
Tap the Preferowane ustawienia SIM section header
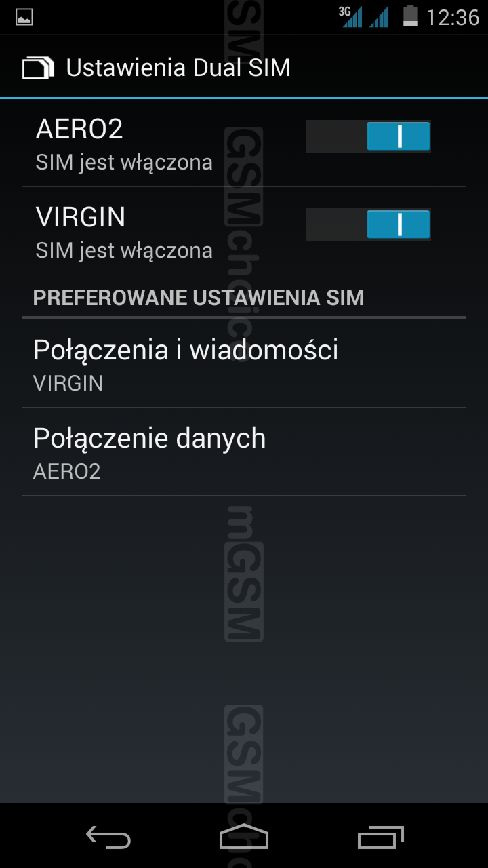pyautogui.click(x=199, y=298)
